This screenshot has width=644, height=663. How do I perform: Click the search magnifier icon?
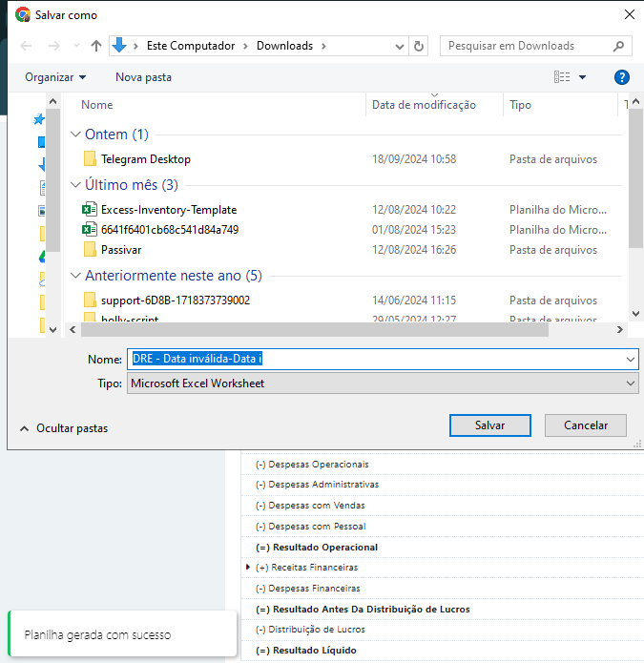(618, 46)
